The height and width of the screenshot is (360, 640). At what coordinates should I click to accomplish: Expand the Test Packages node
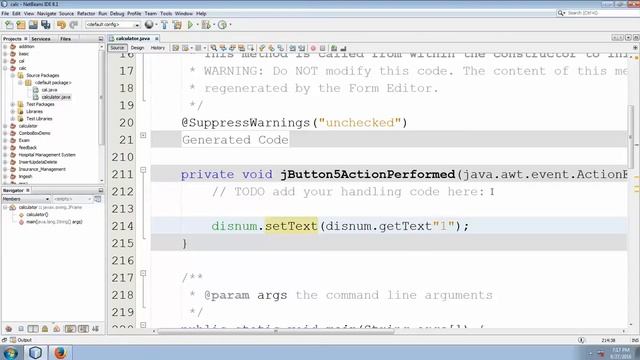point(13,104)
